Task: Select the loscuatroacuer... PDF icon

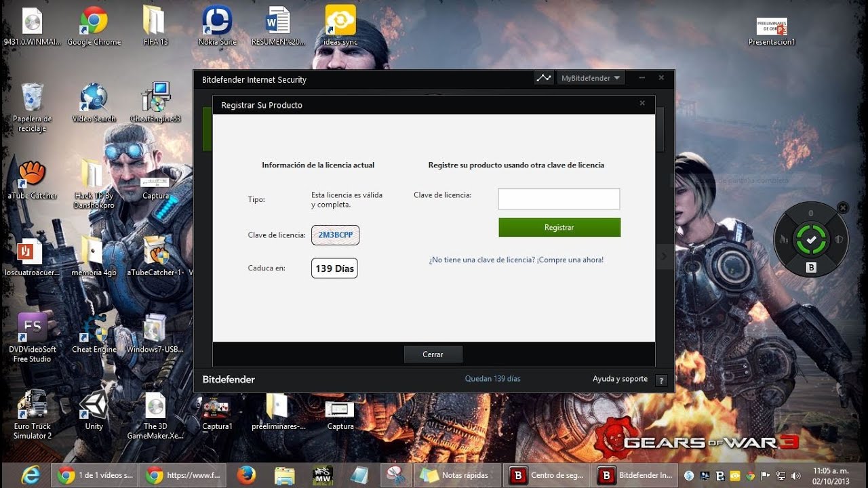Action: pos(32,258)
